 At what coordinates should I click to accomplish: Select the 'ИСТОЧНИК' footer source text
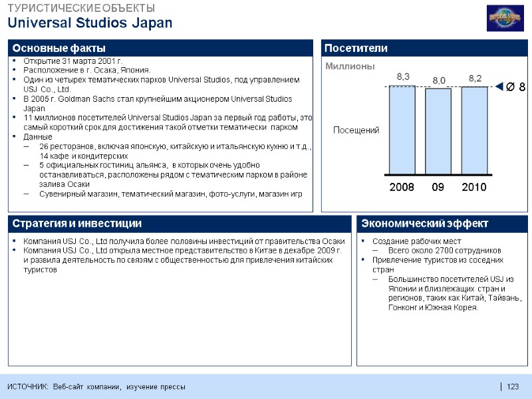(96, 387)
